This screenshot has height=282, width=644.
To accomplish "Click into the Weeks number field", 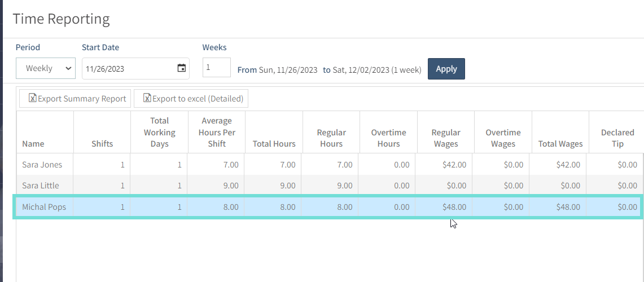I will pos(216,67).
